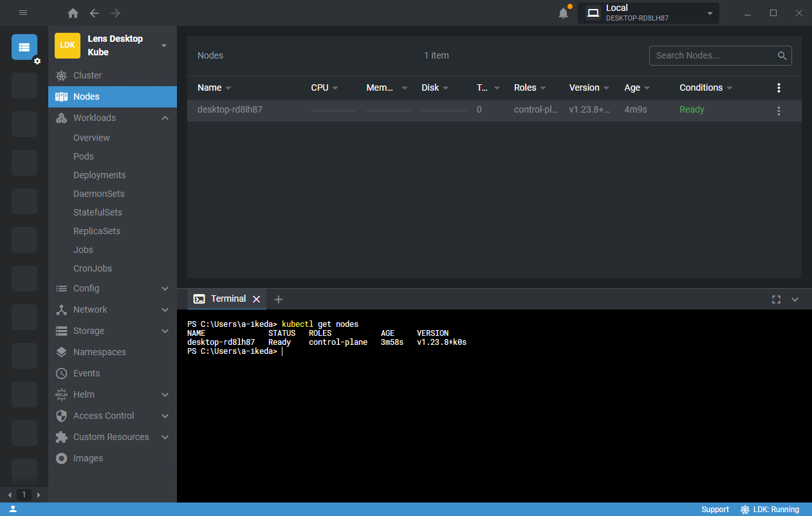Click the Cluster helm-wheel icon
The image size is (812, 516).
[62, 75]
